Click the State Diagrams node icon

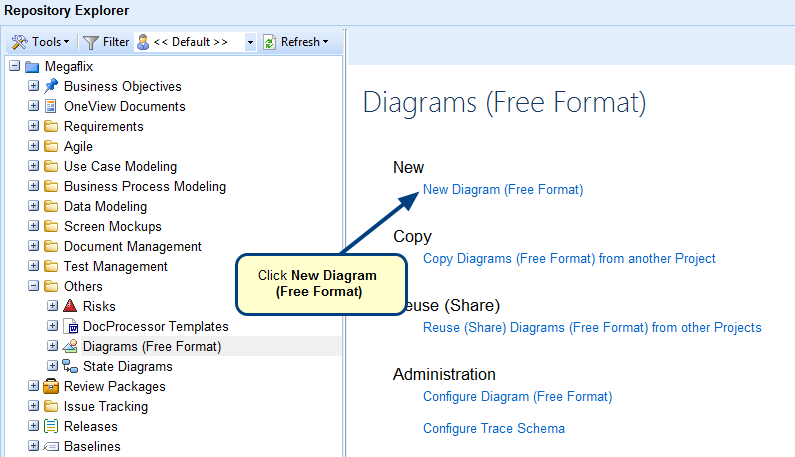click(x=71, y=366)
